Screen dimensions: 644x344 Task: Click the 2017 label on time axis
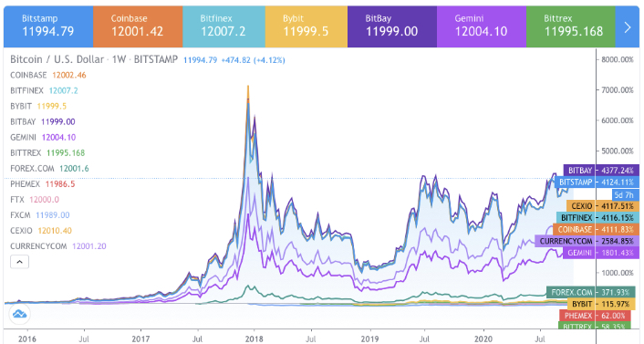click(140, 339)
